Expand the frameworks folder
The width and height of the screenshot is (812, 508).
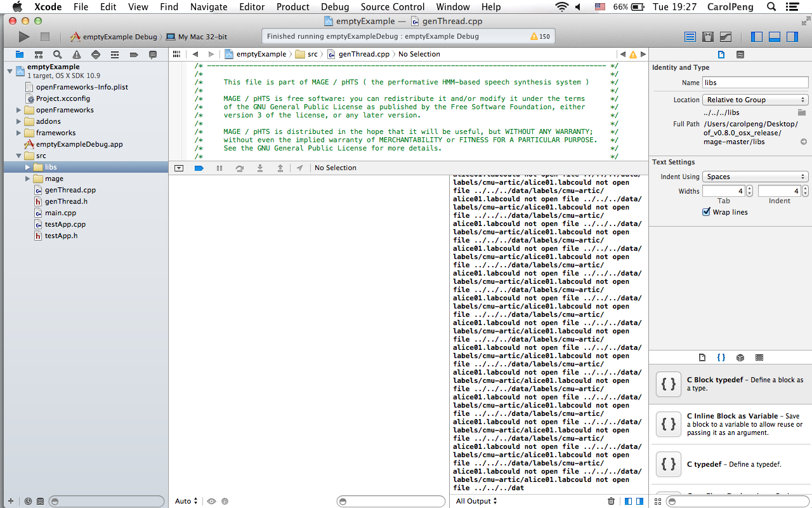click(18, 133)
